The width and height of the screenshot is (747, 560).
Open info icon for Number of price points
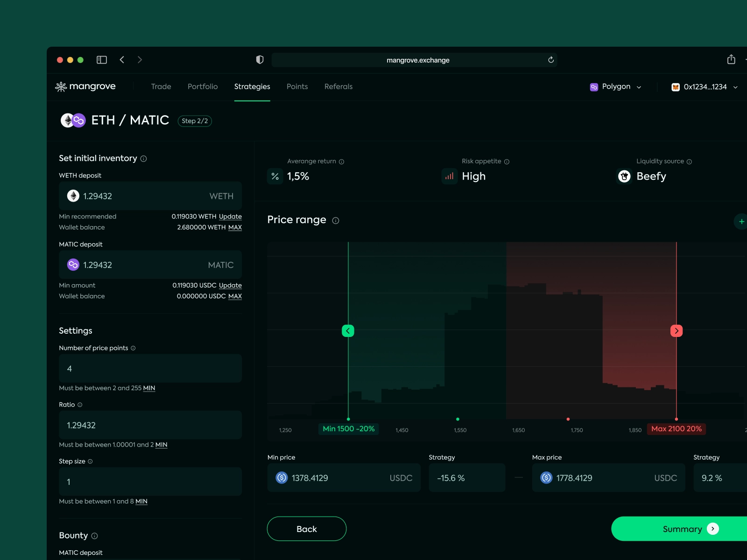click(133, 348)
